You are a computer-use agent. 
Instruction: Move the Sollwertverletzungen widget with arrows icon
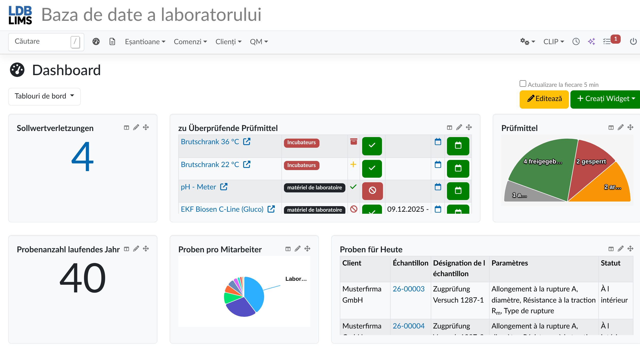146,127
